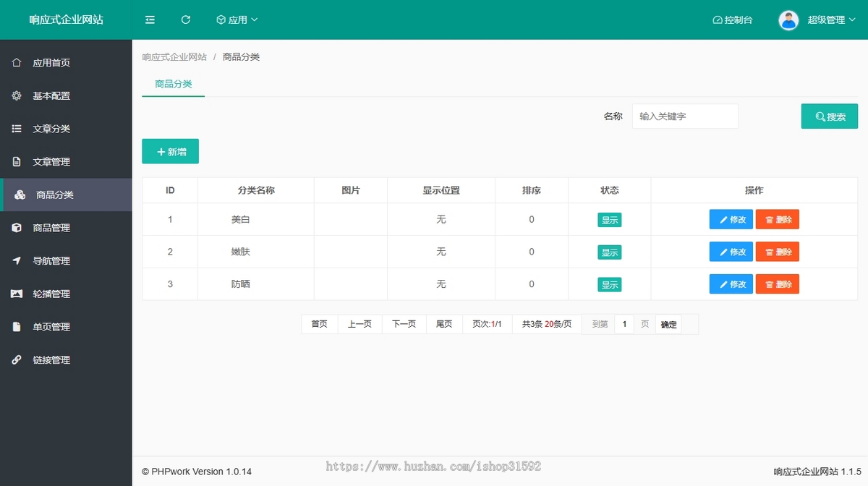Screen dimensions: 868x486
Task: Click the chain link icon beside 链接管理
Action: (17, 360)
